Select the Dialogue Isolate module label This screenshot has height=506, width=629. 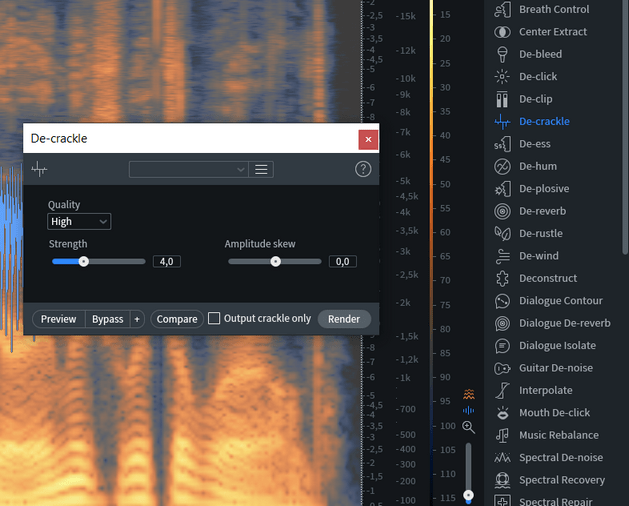click(x=558, y=346)
